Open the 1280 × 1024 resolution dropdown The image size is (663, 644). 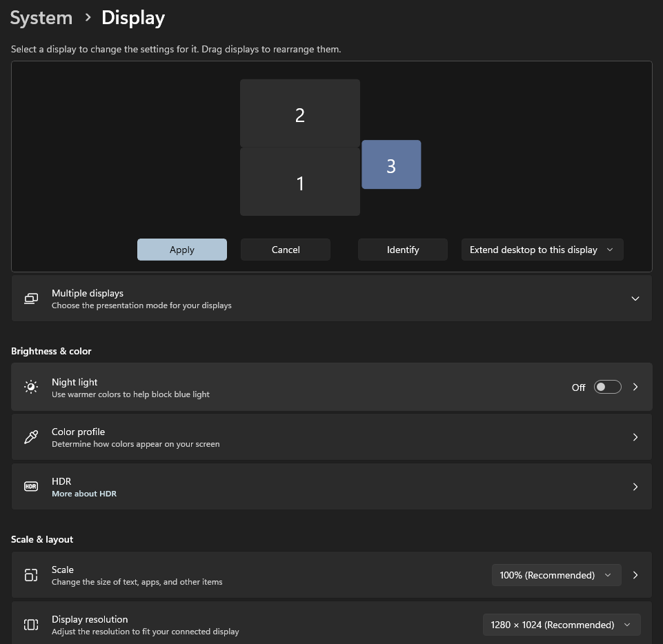coord(561,625)
